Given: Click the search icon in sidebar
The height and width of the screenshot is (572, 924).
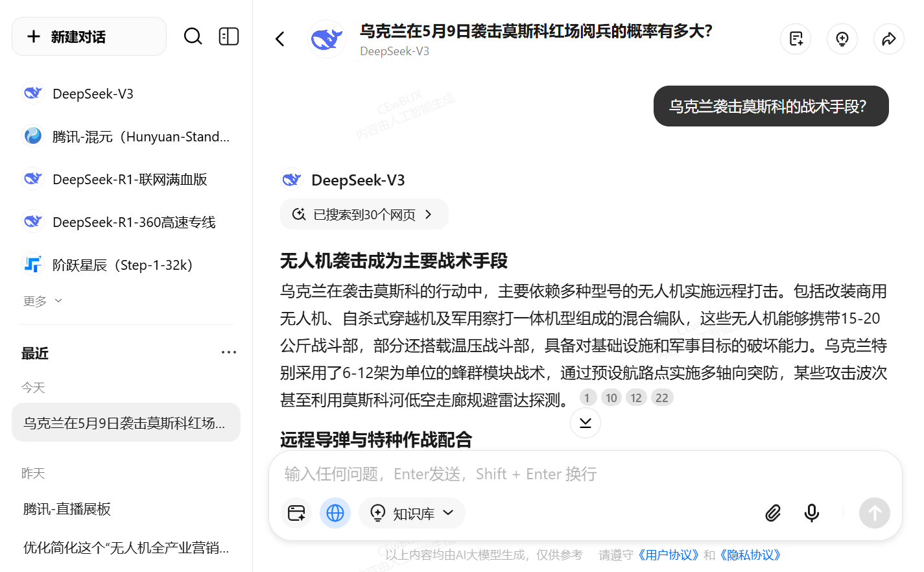Looking at the screenshot, I should click(x=193, y=36).
